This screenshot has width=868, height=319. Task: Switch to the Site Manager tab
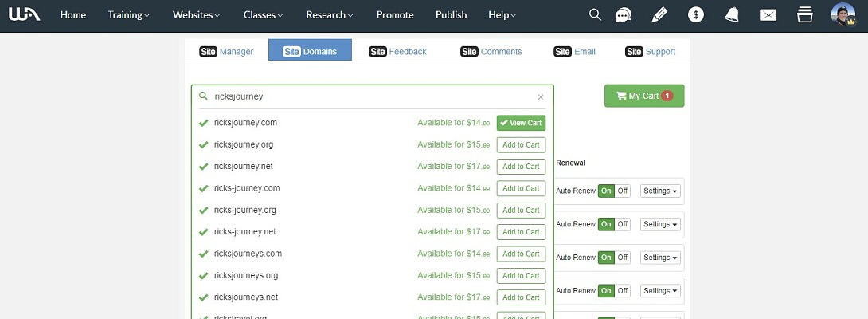tap(226, 51)
